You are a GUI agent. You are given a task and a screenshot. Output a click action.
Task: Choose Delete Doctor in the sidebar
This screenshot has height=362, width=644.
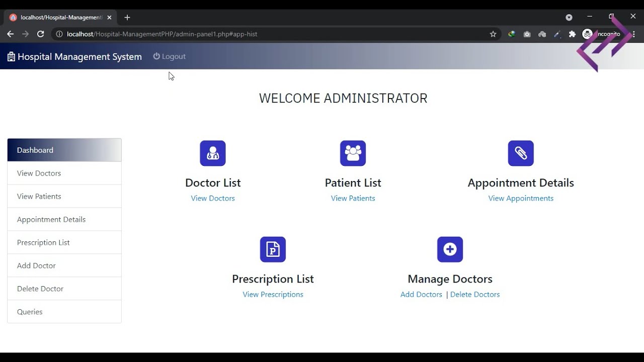tap(64, 289)
